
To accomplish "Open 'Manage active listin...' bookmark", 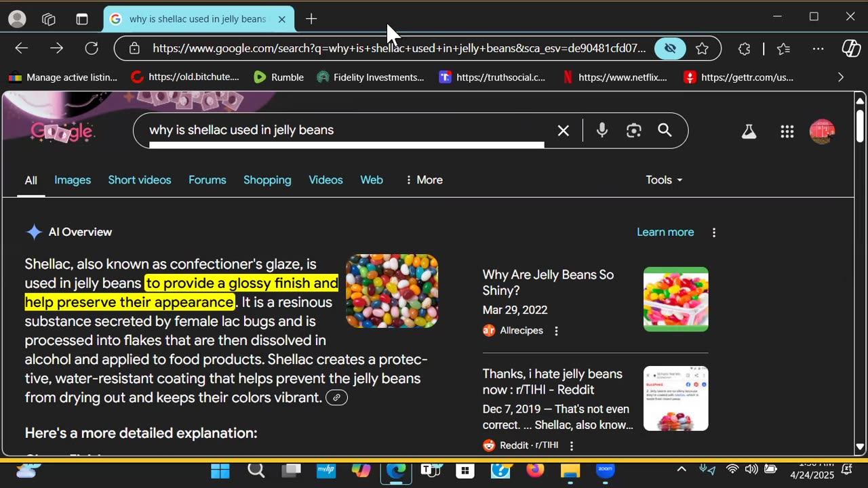I will pyautogui.click(x=63, y=77).
